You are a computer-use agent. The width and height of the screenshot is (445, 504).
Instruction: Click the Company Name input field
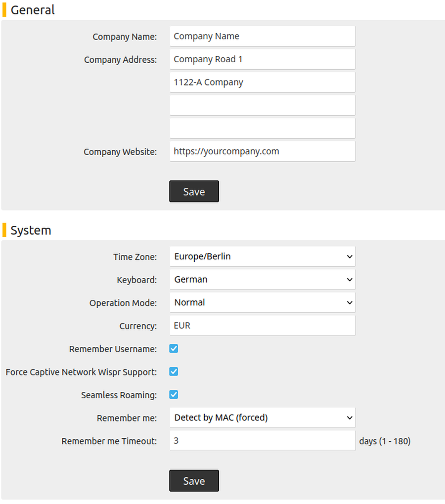point(262,36)
